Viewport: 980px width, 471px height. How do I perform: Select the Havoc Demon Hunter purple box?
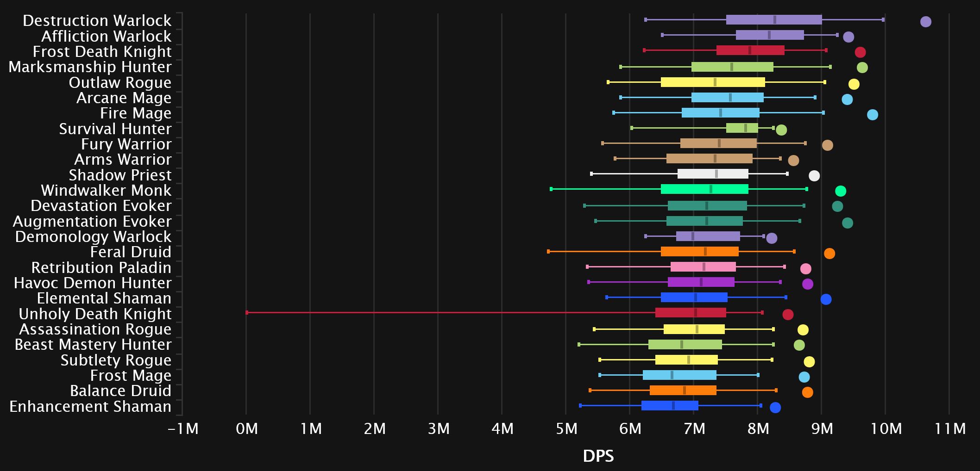click(701, 282)
